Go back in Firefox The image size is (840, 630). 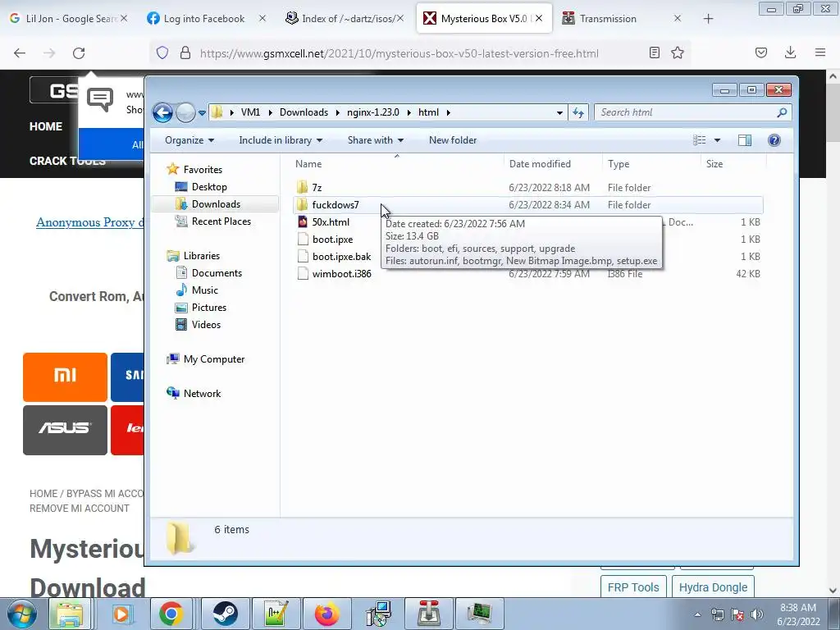(x=20, y=53)
